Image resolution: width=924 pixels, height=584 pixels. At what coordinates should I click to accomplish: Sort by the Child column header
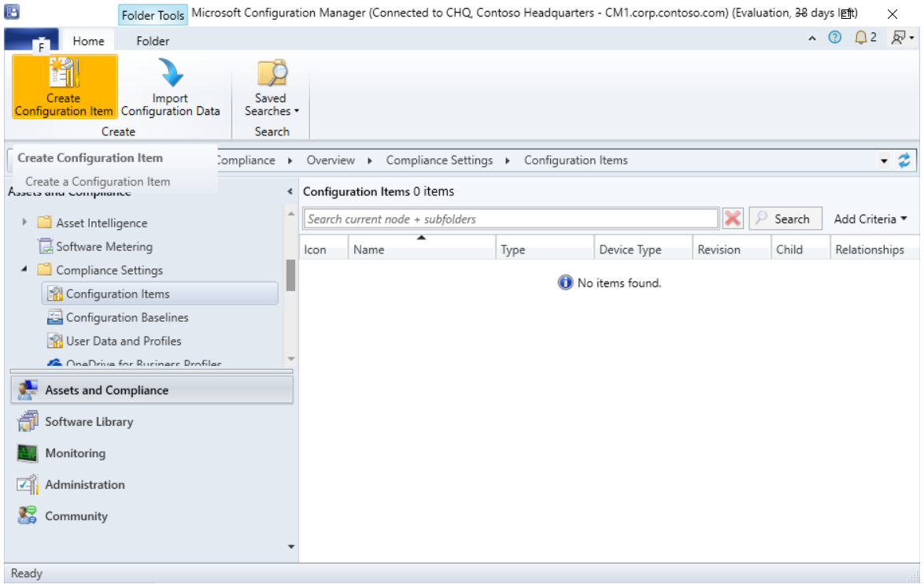point(800,249)
